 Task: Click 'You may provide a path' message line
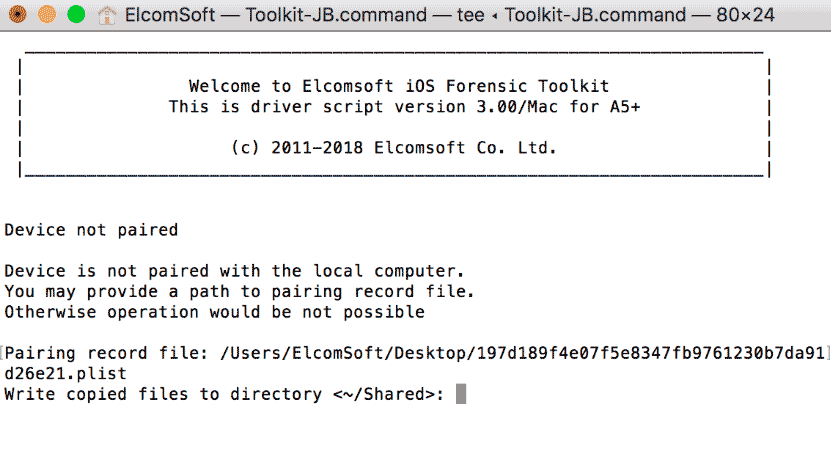(x=239, y=292)
